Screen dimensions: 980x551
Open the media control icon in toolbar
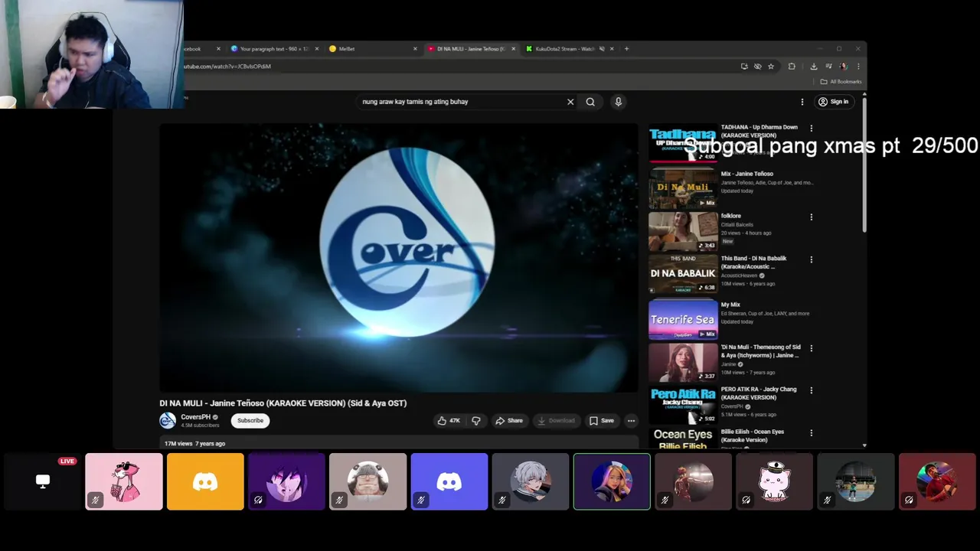click(x=828, y=67)
